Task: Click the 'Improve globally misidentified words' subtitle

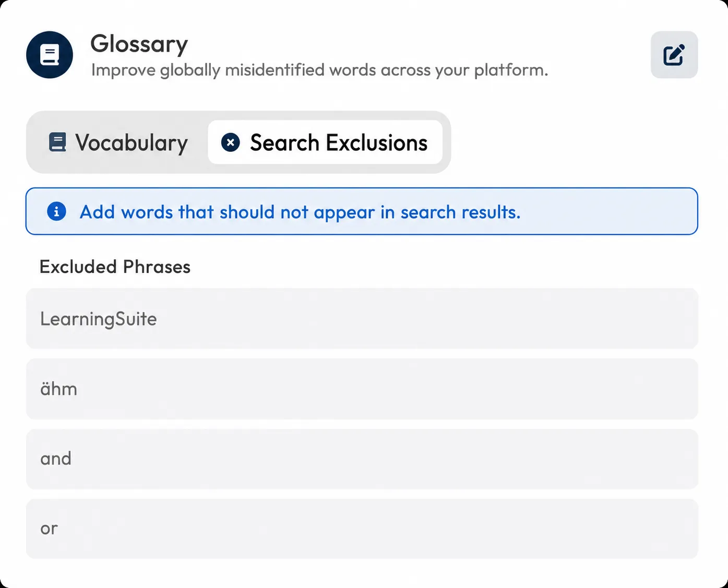Action: [x=319, y=70]
